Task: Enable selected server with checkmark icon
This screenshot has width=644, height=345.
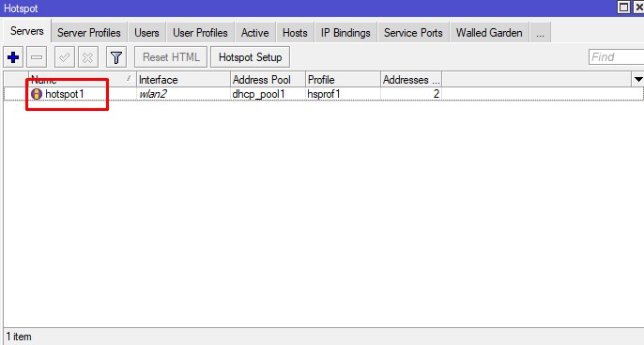Action: pyautogui.click(x=65, y=57)
